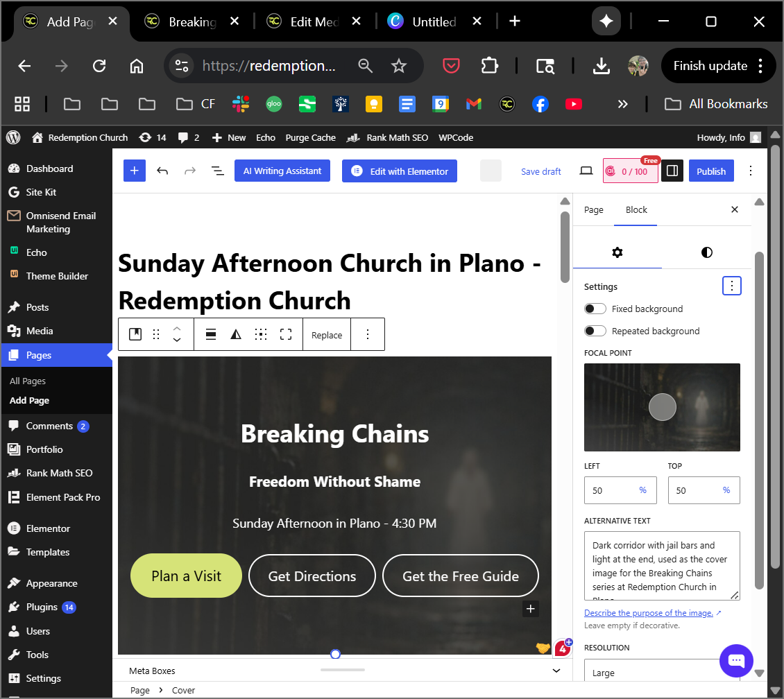The image size is (784, 699).
Task: Toggle the settings sidebar panel
Action: tap(672, 171)
